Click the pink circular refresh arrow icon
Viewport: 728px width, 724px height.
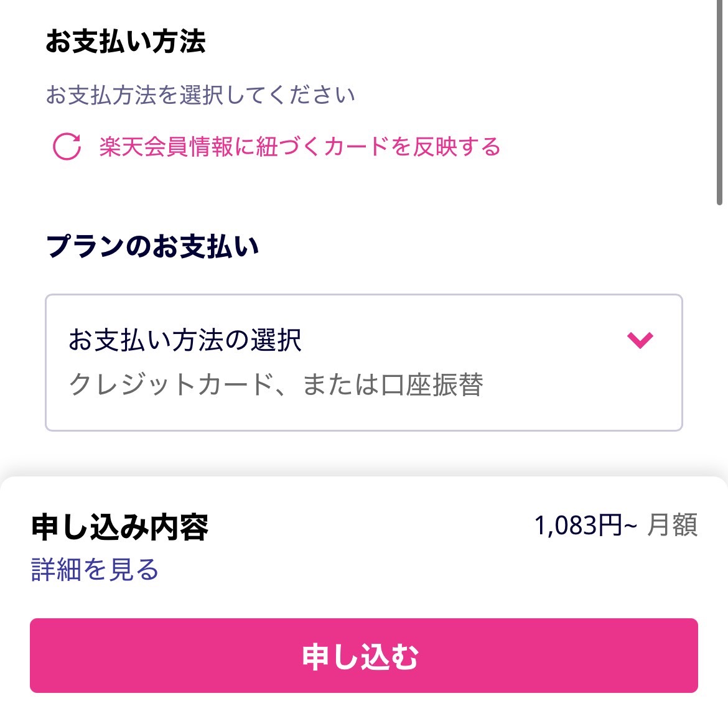tap(67, 147)
